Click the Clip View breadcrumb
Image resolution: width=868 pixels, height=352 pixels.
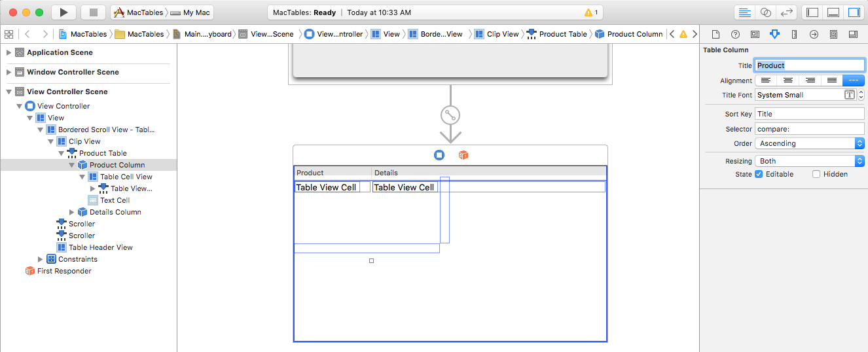(497, 34)
